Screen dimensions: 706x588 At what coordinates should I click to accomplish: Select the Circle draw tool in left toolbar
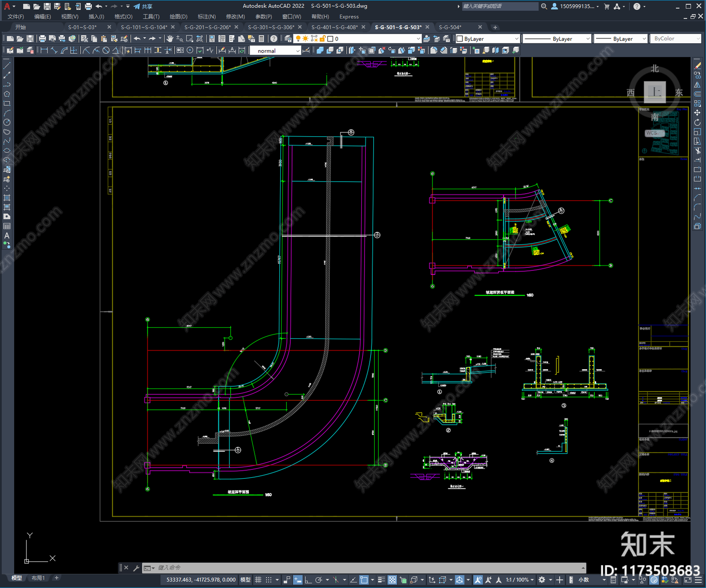pyautogui.click(x=7, y=122)
